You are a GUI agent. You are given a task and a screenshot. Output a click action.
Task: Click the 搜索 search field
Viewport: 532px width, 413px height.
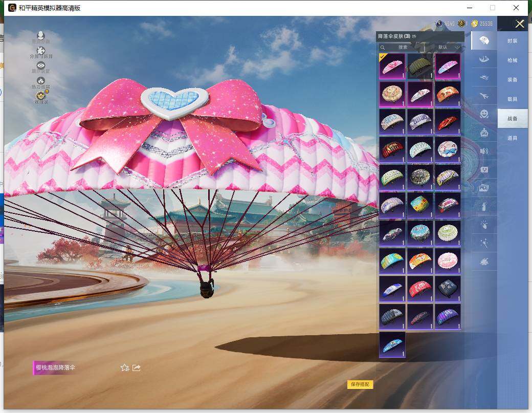[403, 47]
